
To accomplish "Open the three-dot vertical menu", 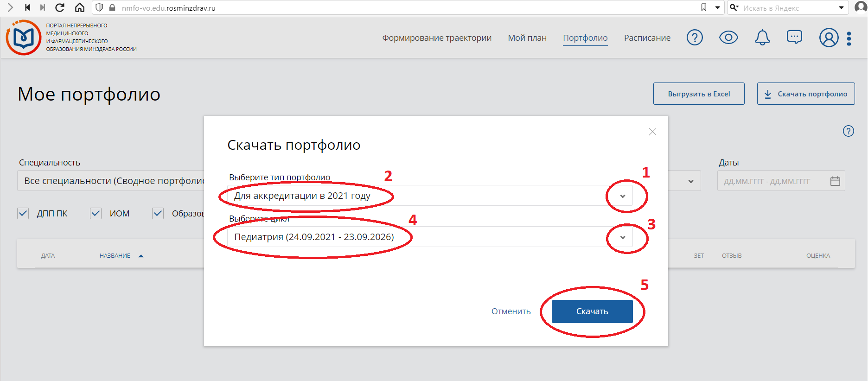I will 849,38.
